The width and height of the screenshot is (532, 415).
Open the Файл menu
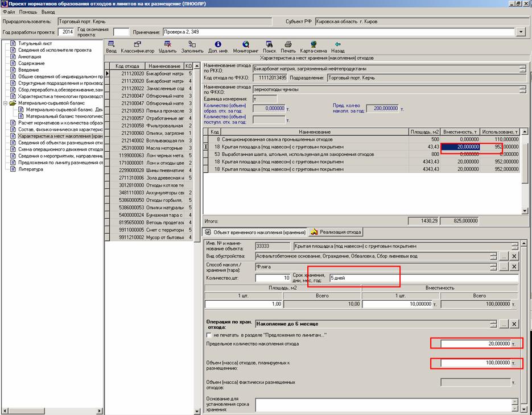(9, 11)
